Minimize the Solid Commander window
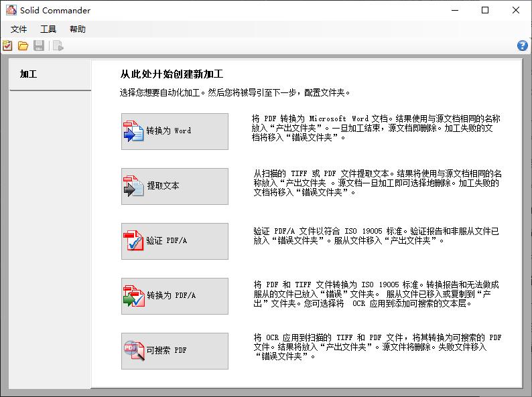The width and height of the screenshot is (532, 397). click(x=455, y=10)
